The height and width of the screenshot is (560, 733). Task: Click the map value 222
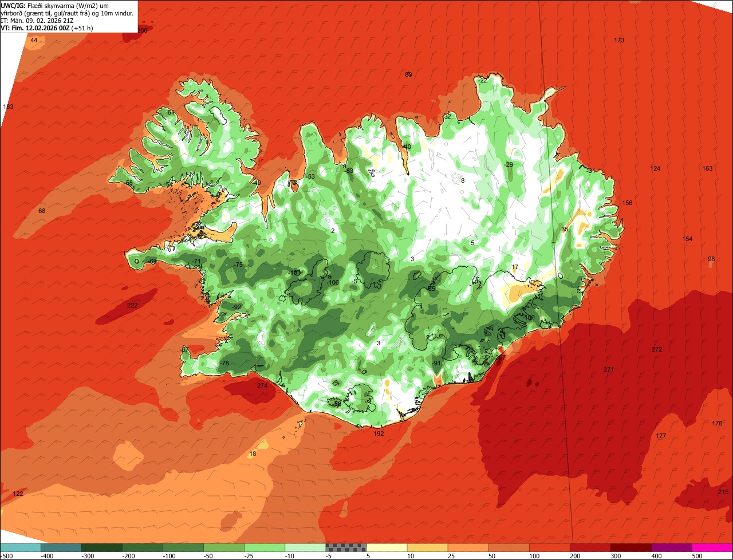(x=132, y=305)
